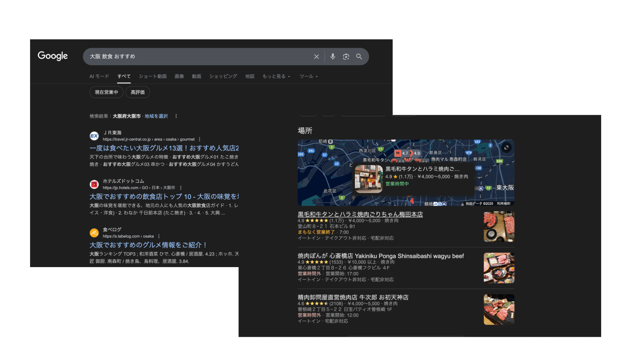
Task: Open three-dot menu for JR東海 result
Action: [x=200, y=139]
